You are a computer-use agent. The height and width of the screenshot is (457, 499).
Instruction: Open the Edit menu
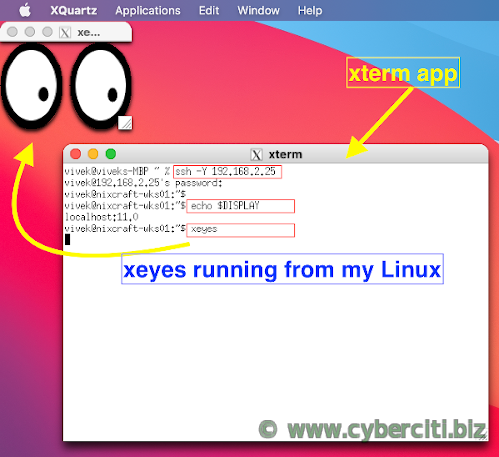[x=209, y=10]
